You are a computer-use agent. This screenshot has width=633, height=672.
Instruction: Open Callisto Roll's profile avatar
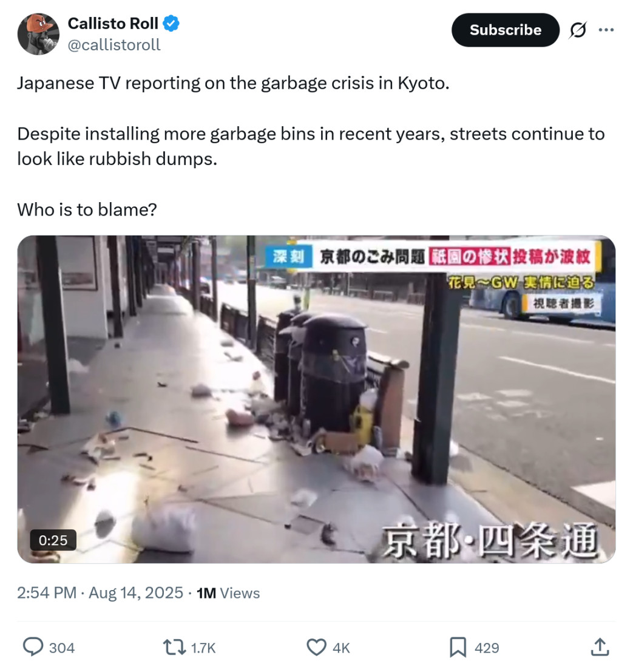coord(39,34)
